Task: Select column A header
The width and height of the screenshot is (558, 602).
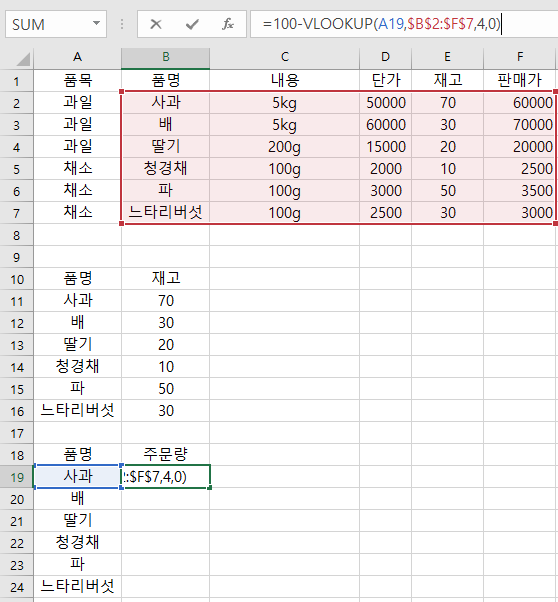Action: (77, 58)
